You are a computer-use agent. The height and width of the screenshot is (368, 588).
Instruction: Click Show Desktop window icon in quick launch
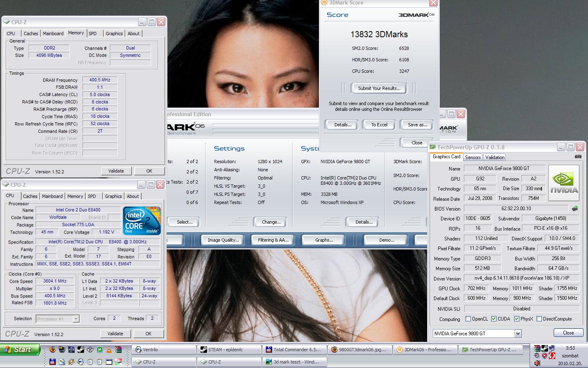coord(109,361)
